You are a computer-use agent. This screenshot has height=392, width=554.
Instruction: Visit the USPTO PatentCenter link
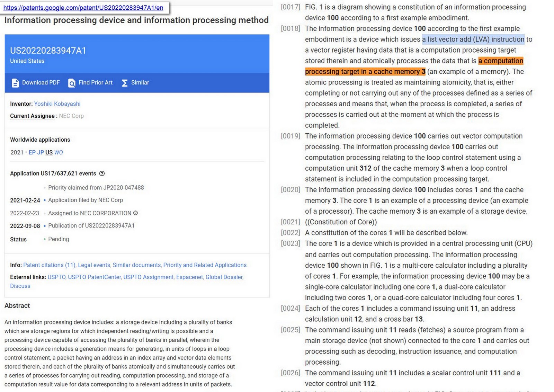pyautogui.click(x=94, y=277)
